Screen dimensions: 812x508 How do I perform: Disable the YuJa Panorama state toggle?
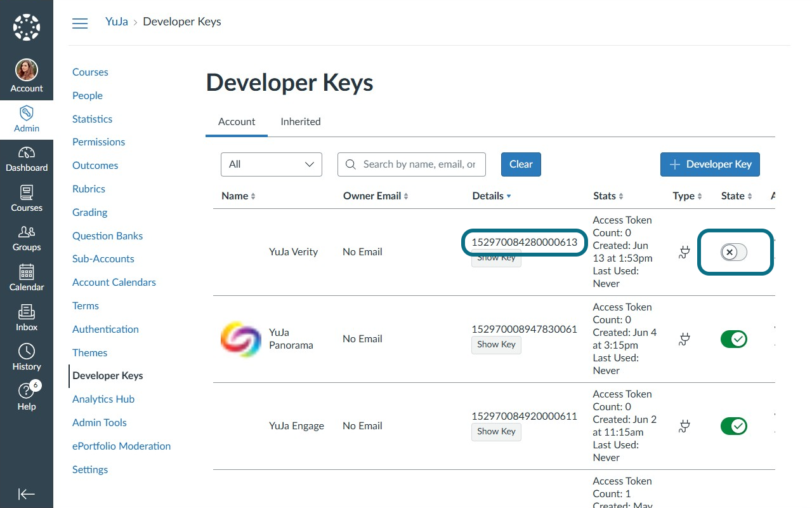tap(734, 339)
